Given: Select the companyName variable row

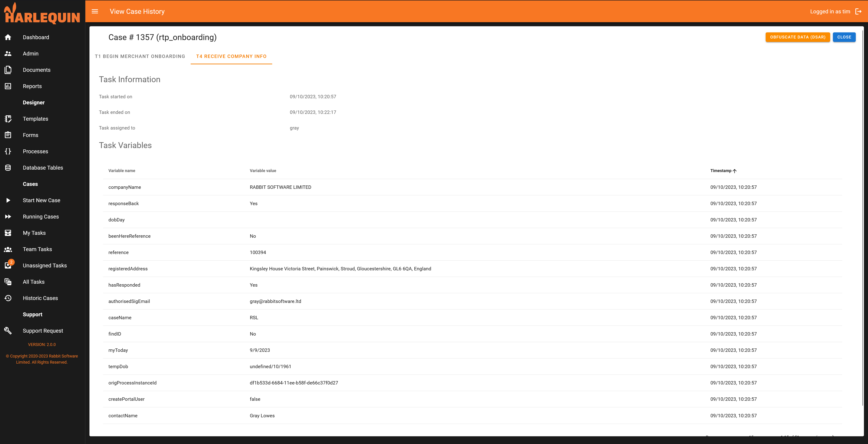Looking at the screenshot, I should point(472,187).
